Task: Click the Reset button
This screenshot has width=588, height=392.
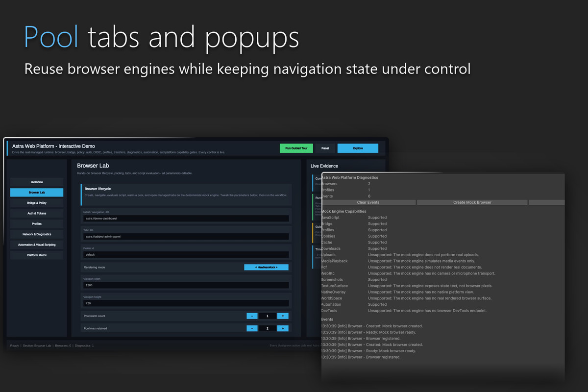Action: coord(325,148)
